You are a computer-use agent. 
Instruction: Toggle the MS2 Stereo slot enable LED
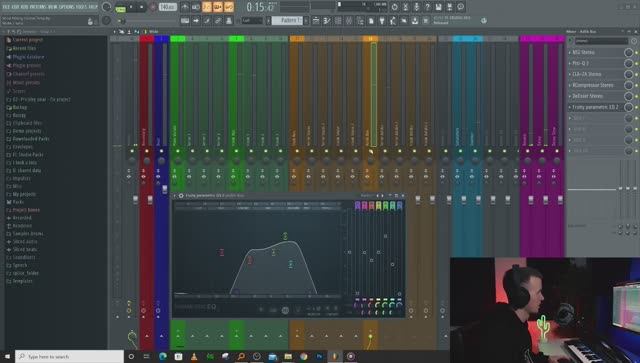coord(636,52)
